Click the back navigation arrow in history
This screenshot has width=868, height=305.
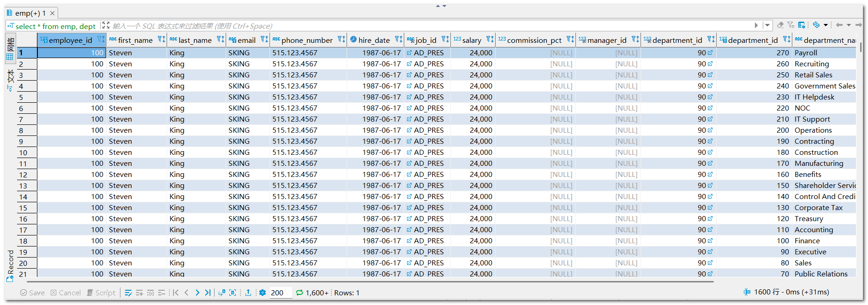coord(839,25)
